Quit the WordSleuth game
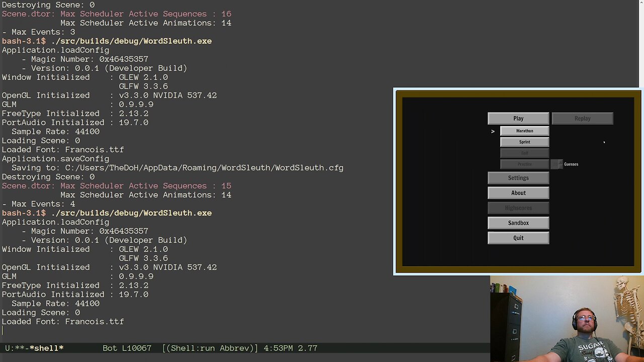644x362 pixels. pos(518,238)
